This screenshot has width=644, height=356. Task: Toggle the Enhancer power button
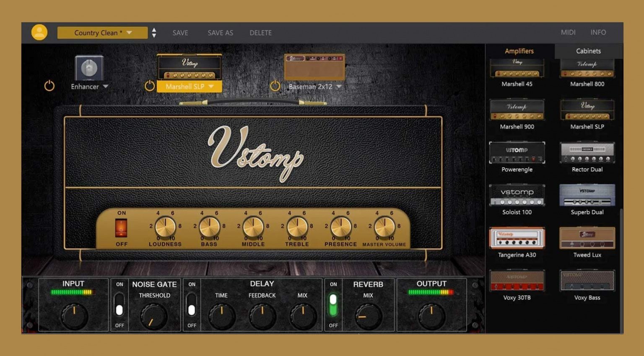pyautogui.click(x=49, y=86)
